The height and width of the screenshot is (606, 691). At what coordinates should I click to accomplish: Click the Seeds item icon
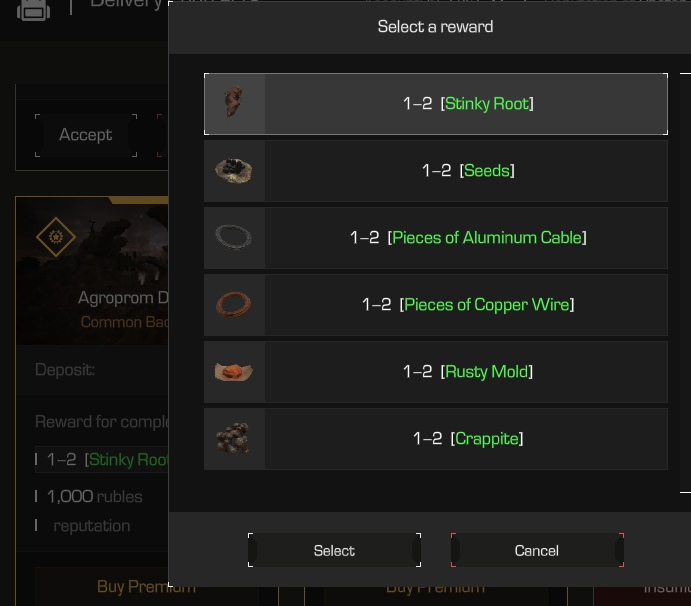pos(234,171)
